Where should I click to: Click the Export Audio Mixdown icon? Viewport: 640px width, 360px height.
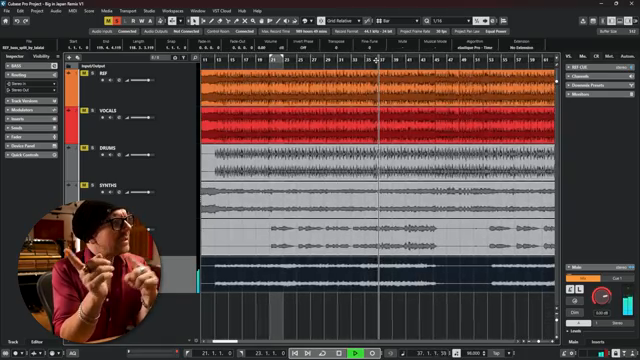point(583,21)
